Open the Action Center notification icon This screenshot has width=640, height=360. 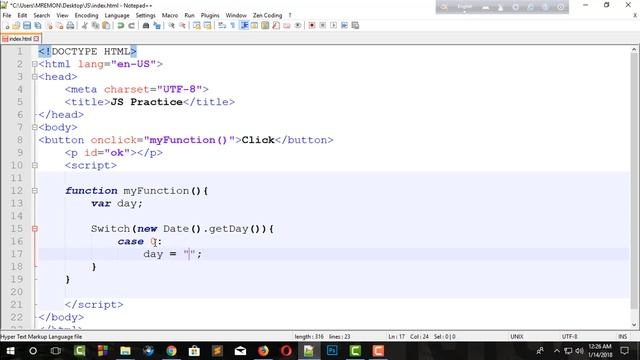point(624,351)
